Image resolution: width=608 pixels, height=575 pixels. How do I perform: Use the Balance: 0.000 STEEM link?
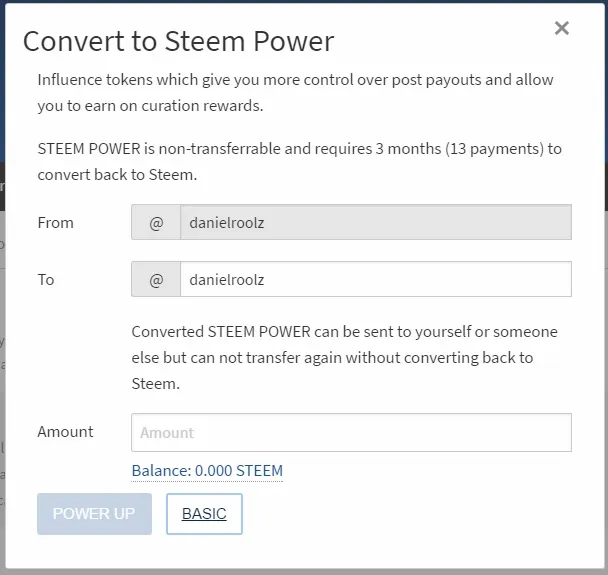tap(207, 471)
